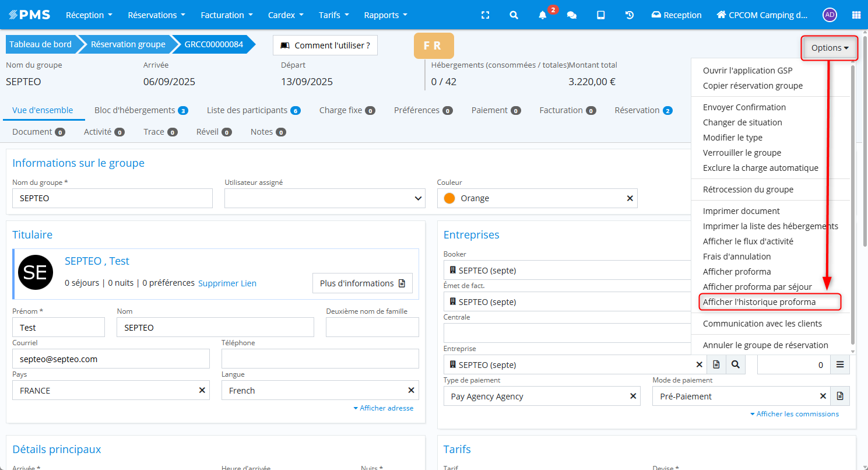Open notifications bell with red badge
The height and width of the screenshot is (470, 868).
coord(543,15)
